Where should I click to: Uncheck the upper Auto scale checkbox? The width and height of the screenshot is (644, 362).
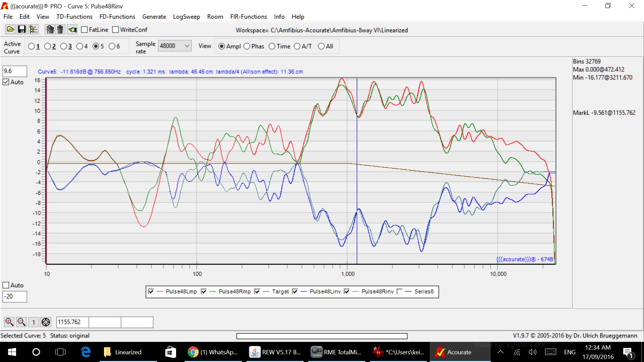(6, 82)
